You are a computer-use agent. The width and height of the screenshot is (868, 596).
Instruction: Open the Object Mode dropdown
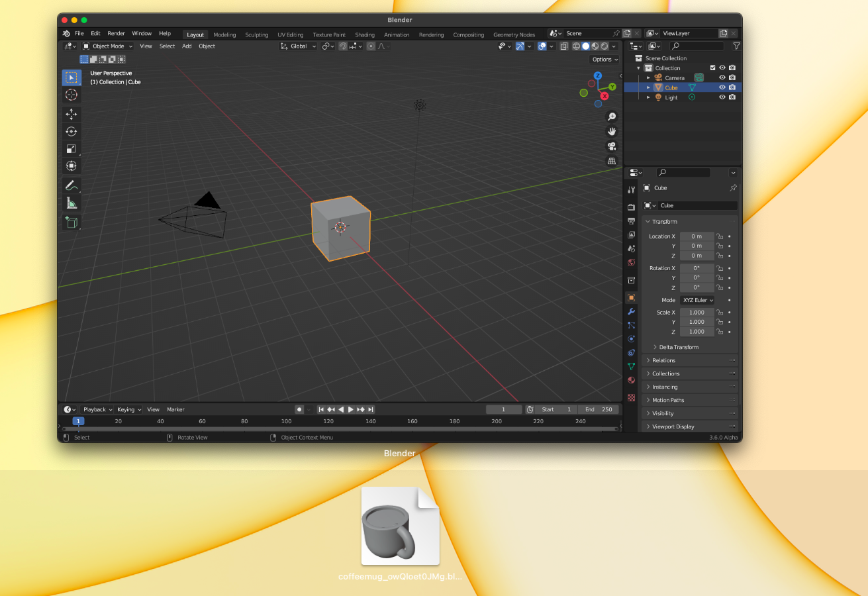click(107, 46)
